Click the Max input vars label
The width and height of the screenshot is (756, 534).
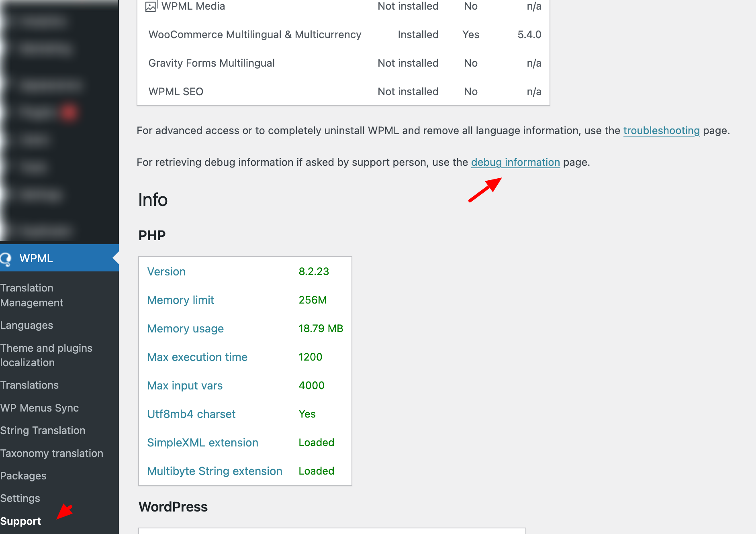[x=185, y=385]
